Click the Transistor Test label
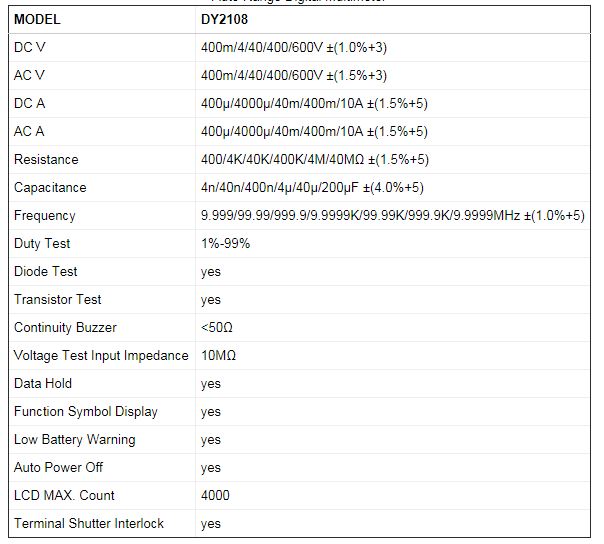The height and width of the screenshot is (544, 604). point(57,299)
